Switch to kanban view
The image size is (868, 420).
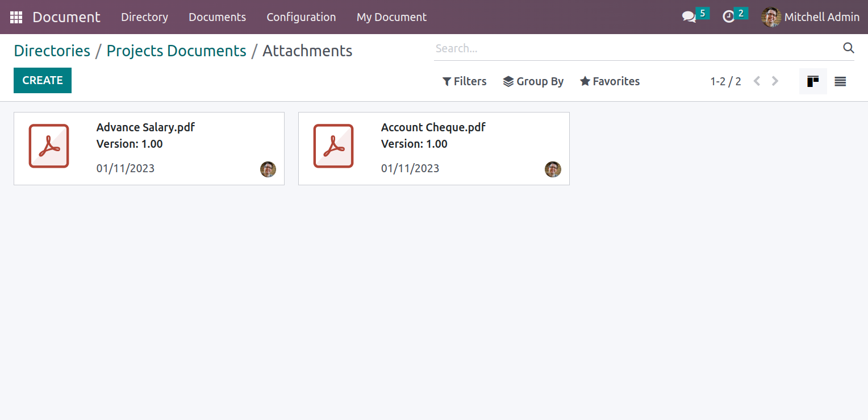click(813, 81)
